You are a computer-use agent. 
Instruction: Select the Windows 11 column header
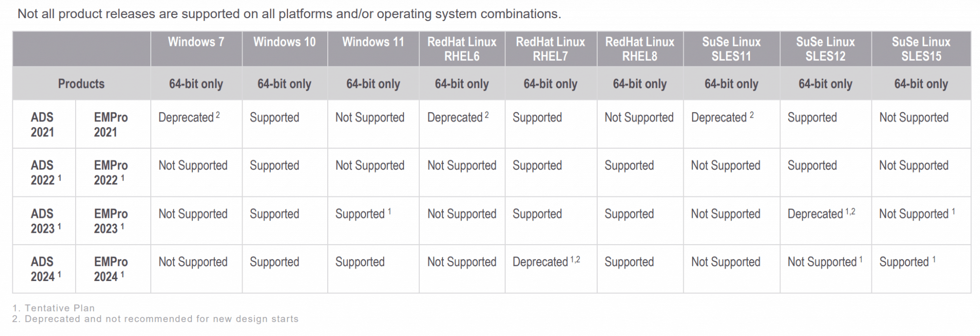coord(373,42)
